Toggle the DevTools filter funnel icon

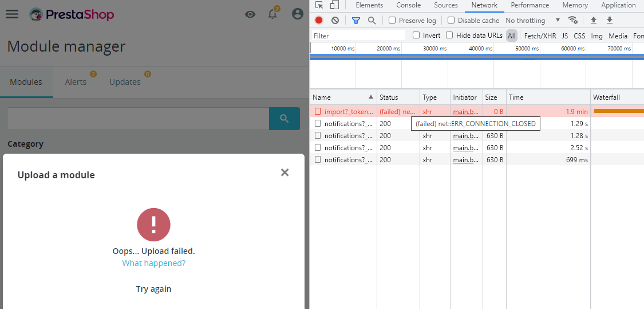[355, 20]
